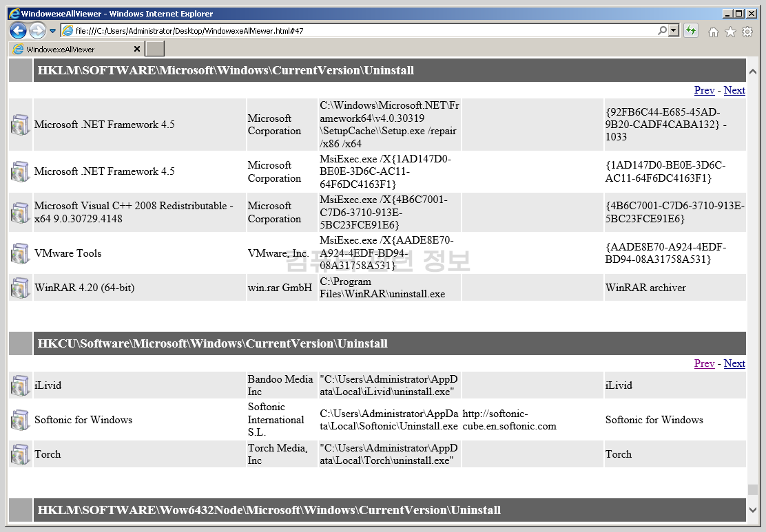
Task: Select the VMware Tools name text
Action: (x=68, y=253)
